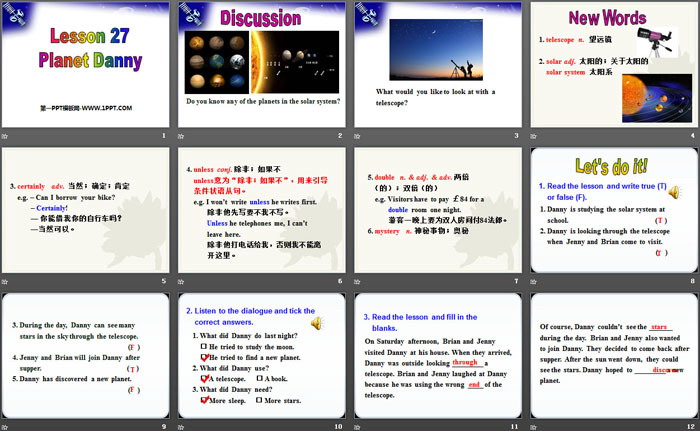This screenshot has width=700, height=431.
Task: Click slide number 10 label
Action: [338, 427]
